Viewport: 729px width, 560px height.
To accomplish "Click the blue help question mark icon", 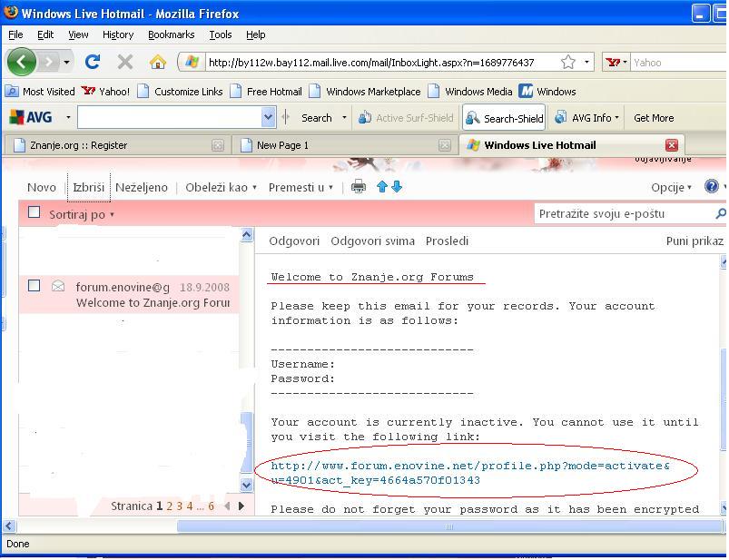I will (x=711, y=187).
